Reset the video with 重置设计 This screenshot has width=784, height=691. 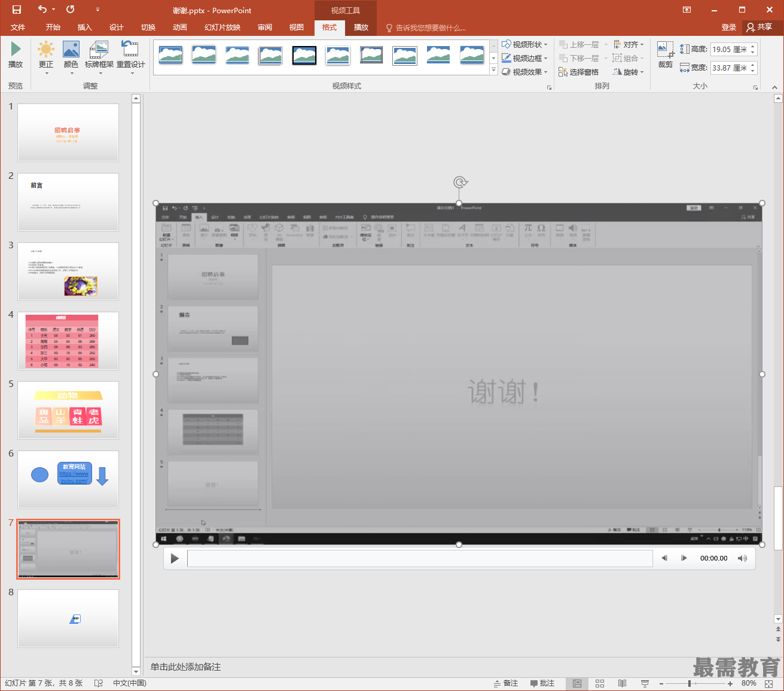point(130,57)
